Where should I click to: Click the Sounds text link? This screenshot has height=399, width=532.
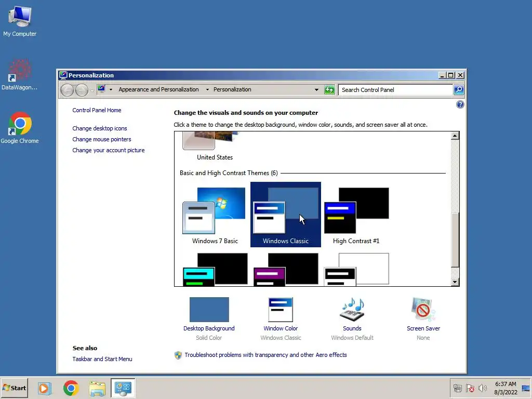pyautogui.click(x=352, y=328)
